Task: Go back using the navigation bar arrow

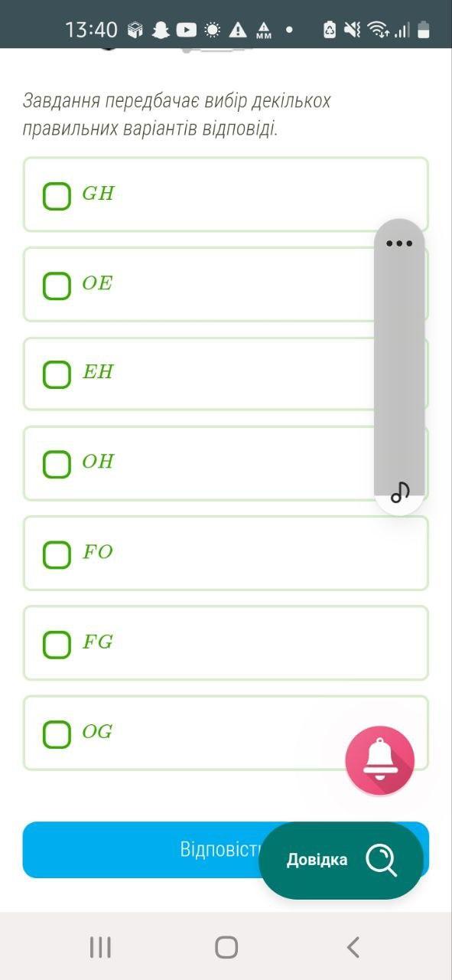Action: 353,947
